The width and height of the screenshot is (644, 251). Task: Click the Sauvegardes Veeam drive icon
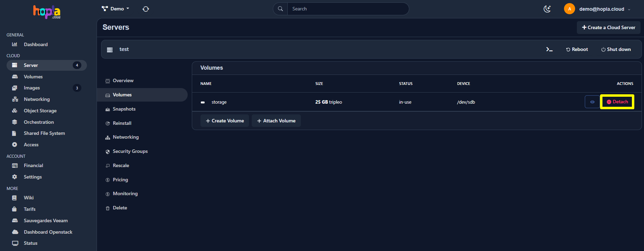(15, 220)
